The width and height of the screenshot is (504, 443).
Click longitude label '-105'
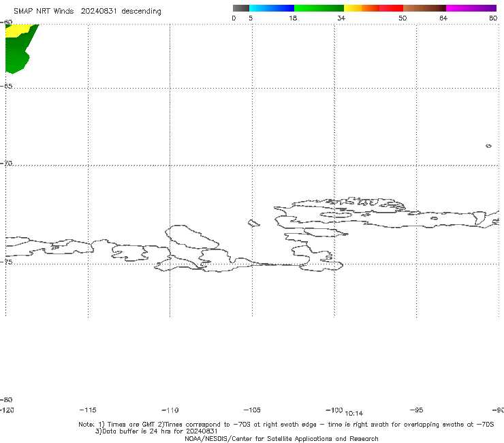pyautogui.click(x=252, y=410)
